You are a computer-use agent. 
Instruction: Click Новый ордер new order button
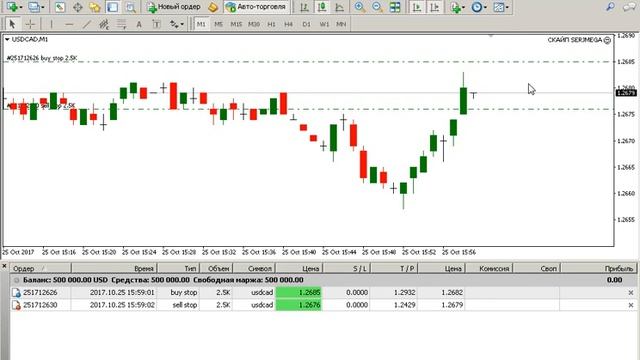tap(174, 7)
